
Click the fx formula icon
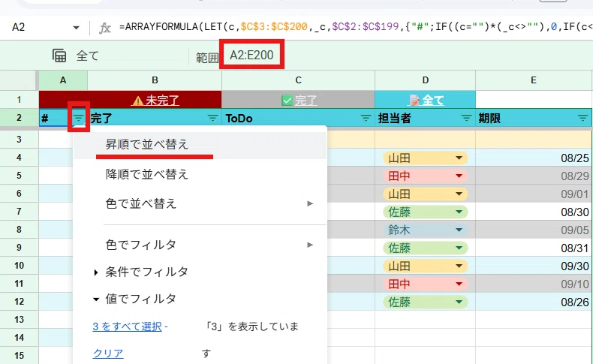point(105,28)
